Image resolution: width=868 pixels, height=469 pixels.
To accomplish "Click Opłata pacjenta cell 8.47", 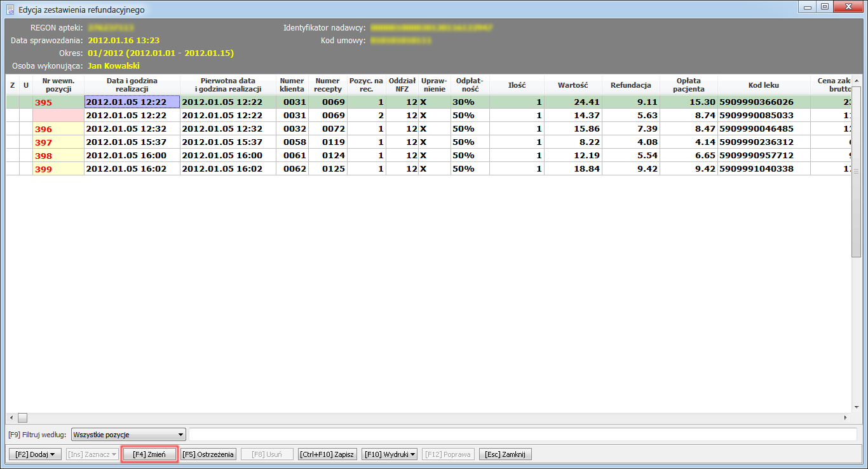I will [689, 128].
